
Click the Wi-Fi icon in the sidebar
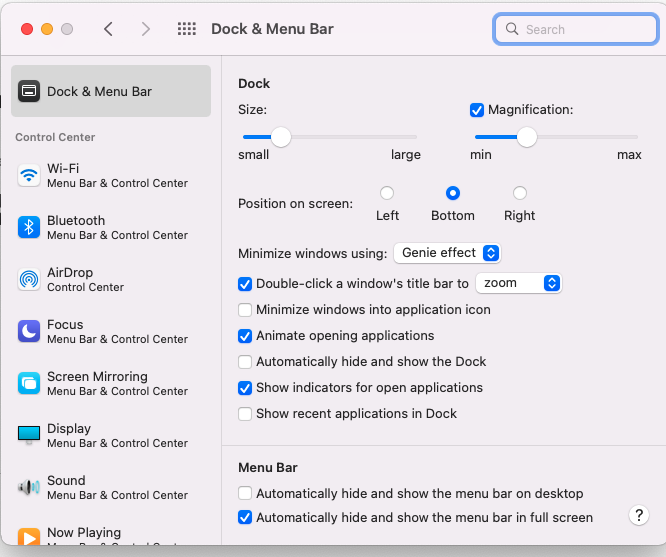pos(29,175)
